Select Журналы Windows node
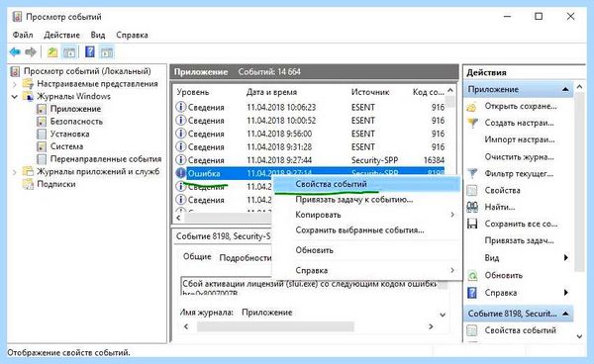Viewport: 594px width, 364px height. [x=73, y=96]
